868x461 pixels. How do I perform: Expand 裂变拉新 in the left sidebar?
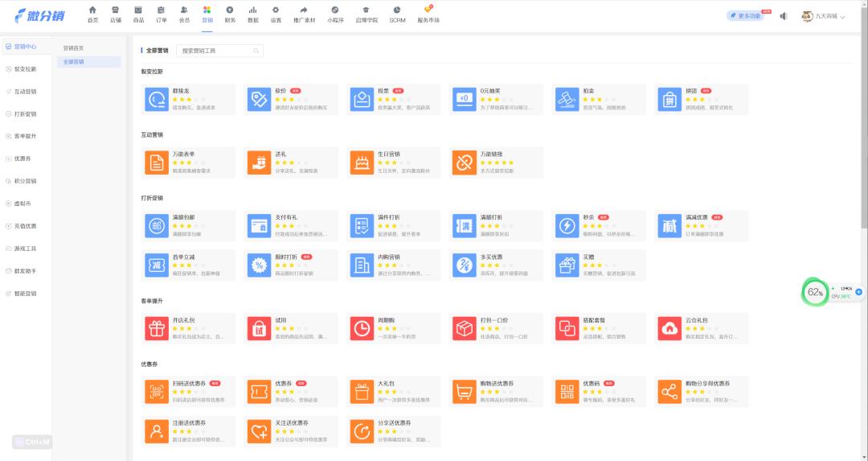pyautogui.click(x=25, y=69)
